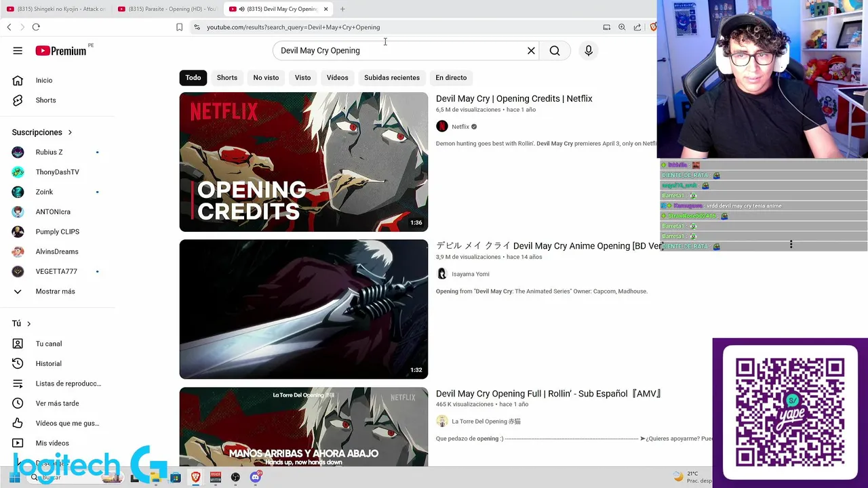Click the YouTube Premium logo
The height and width of the screenshot is (488, 868).
pyautogui.click(x=61, y=51)
